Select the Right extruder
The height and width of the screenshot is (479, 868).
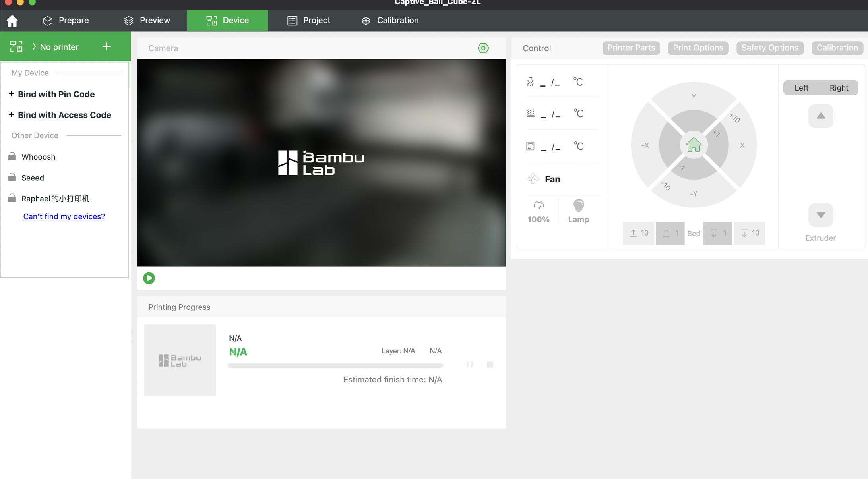pyautogui.click(x=839, y=88)
